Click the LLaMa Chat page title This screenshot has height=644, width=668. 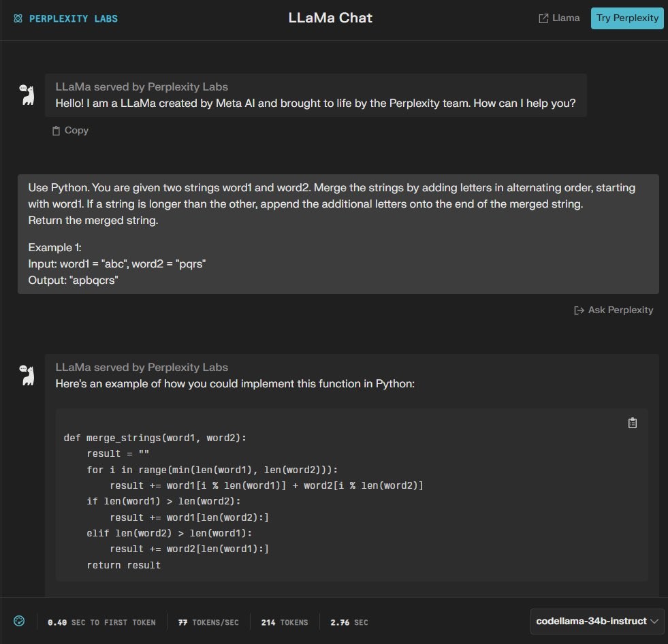330,18
